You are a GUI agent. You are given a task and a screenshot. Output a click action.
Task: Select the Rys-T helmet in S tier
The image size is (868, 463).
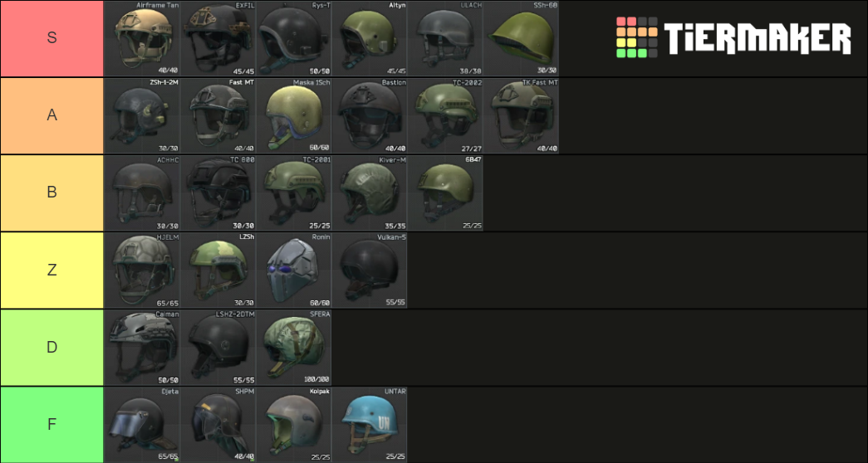(x=294, y=38)
